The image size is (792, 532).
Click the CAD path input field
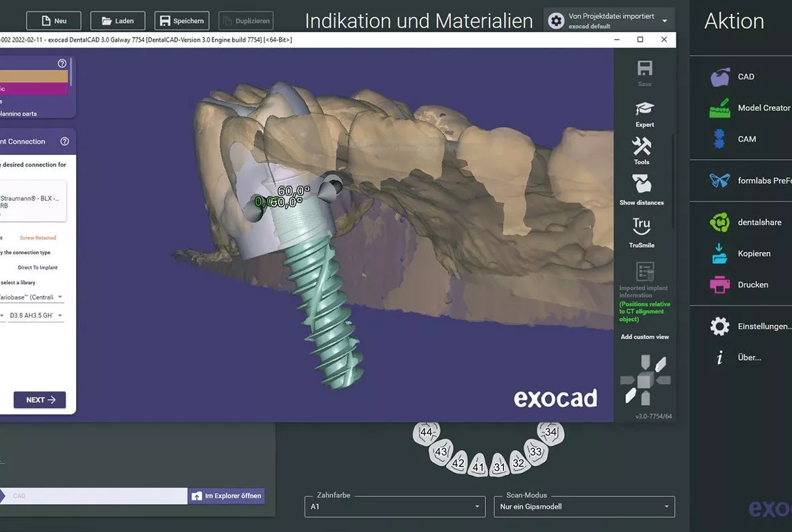click(95, 496)
